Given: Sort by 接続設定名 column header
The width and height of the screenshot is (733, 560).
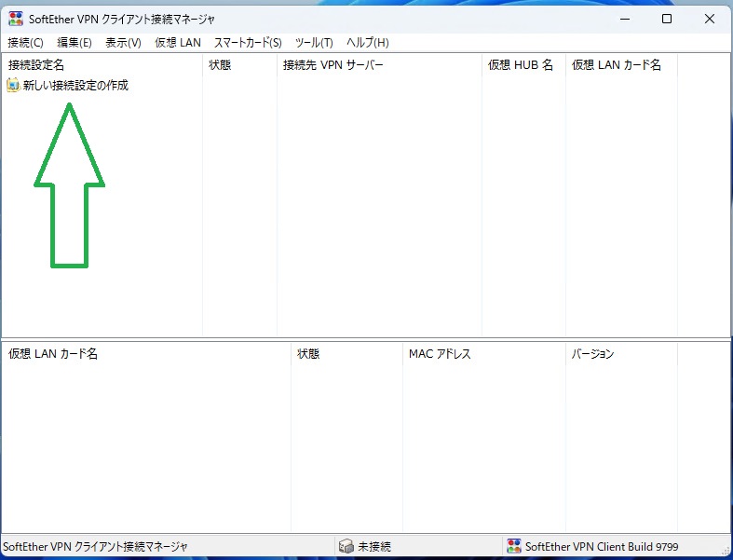Looking at the screenshot, I should pos(36,65).
